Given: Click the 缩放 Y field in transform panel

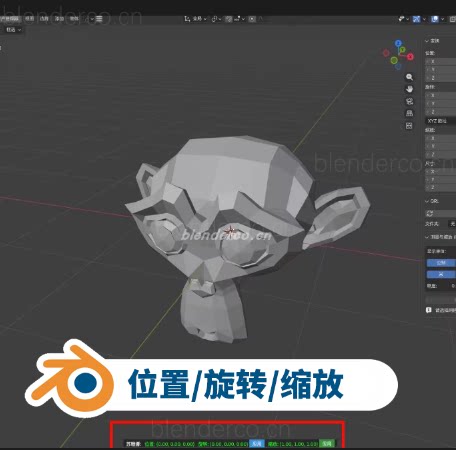Looking at the screenshot, I should point(441,146).
